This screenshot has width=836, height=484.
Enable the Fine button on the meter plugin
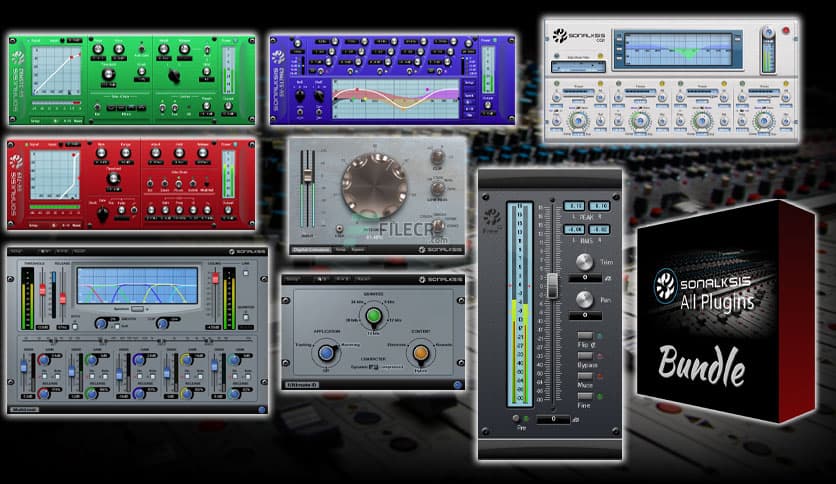pos(585,397)
